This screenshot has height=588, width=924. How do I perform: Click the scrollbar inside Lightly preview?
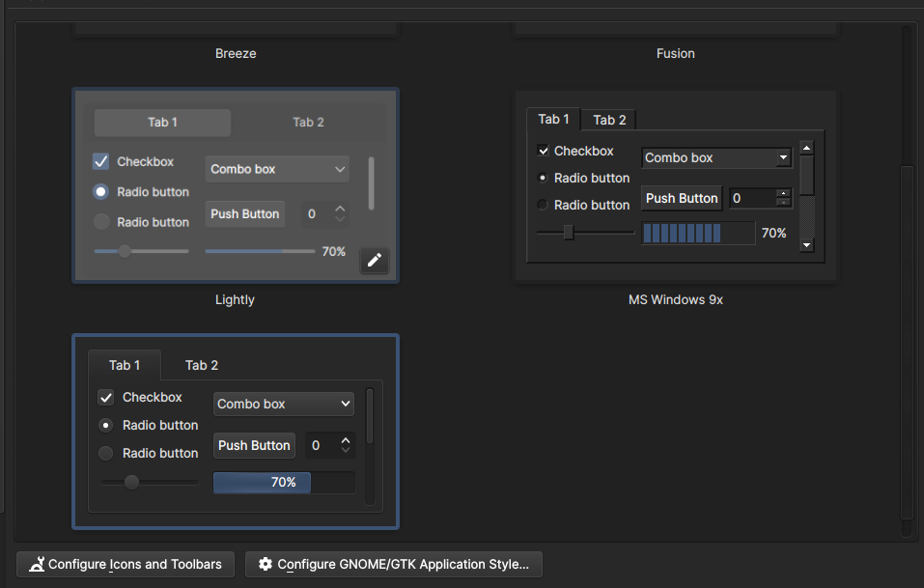coord(372,183)
